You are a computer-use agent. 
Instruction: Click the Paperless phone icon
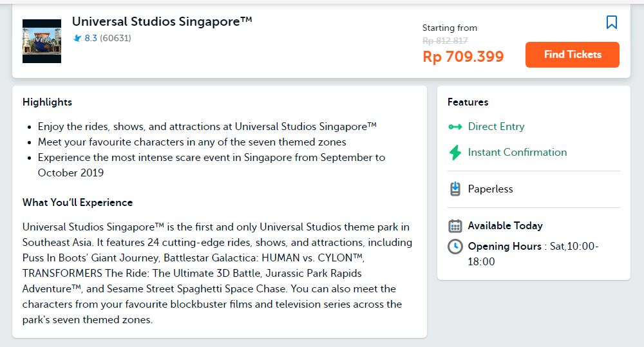click(x=455, y=189)
